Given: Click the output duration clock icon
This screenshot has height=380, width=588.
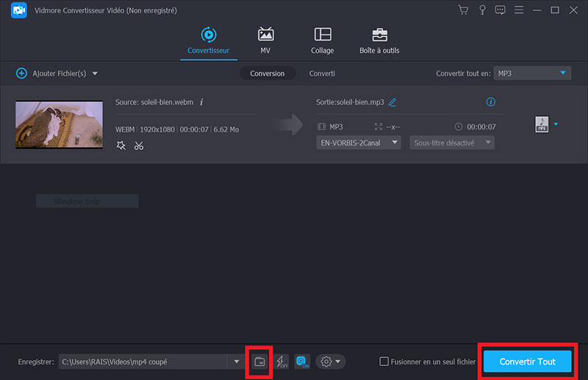Looking at the screenshot, I should pos(458,127).
